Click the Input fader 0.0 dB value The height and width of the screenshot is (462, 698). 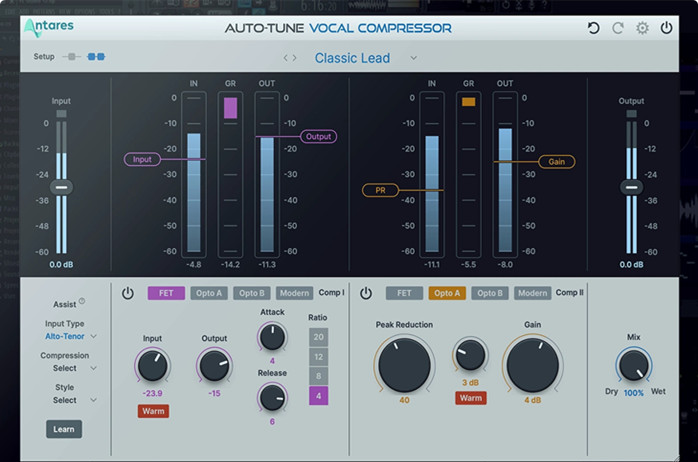[61, 264]
